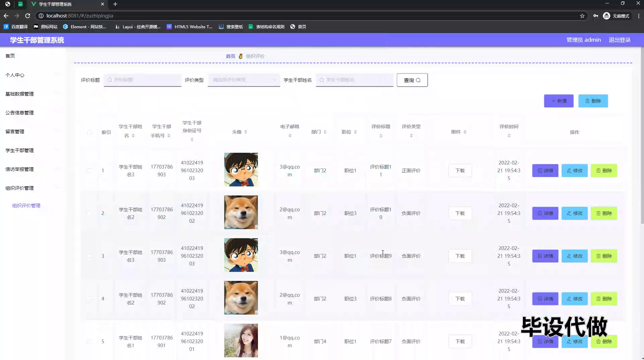Open Layui bookmark in bookmarks bar
This screenshot has width=644, height=360.
click(138, 27)
